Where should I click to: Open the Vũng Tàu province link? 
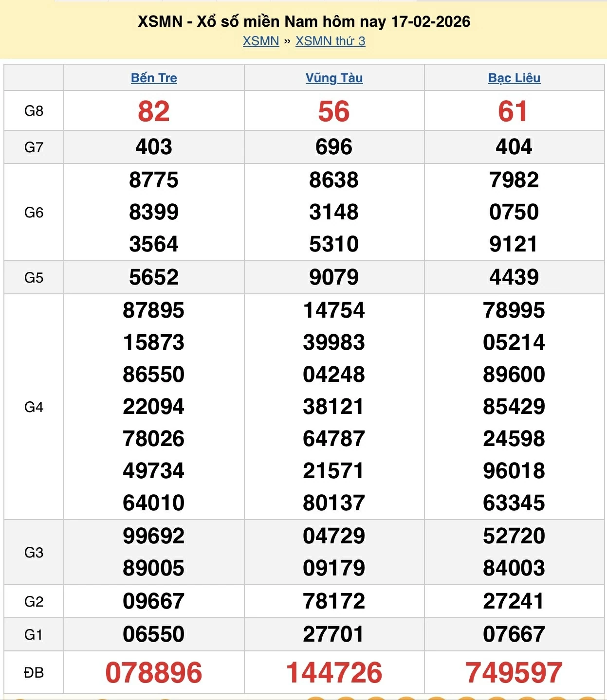click(334, 78)
